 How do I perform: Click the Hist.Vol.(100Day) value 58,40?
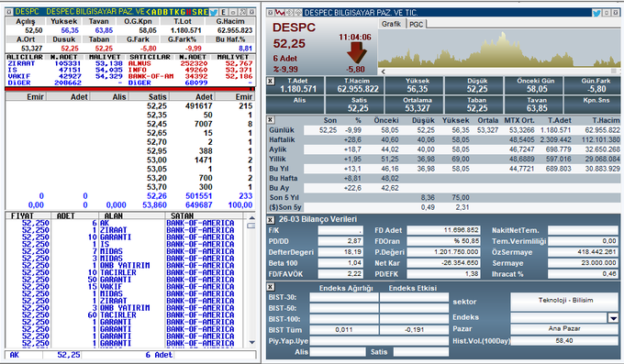(564, 341)
